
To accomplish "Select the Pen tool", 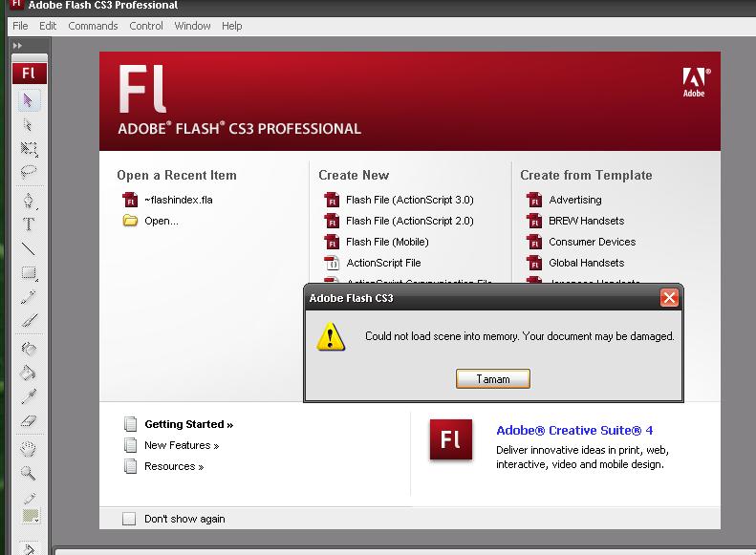I will (x=29, y=200).
